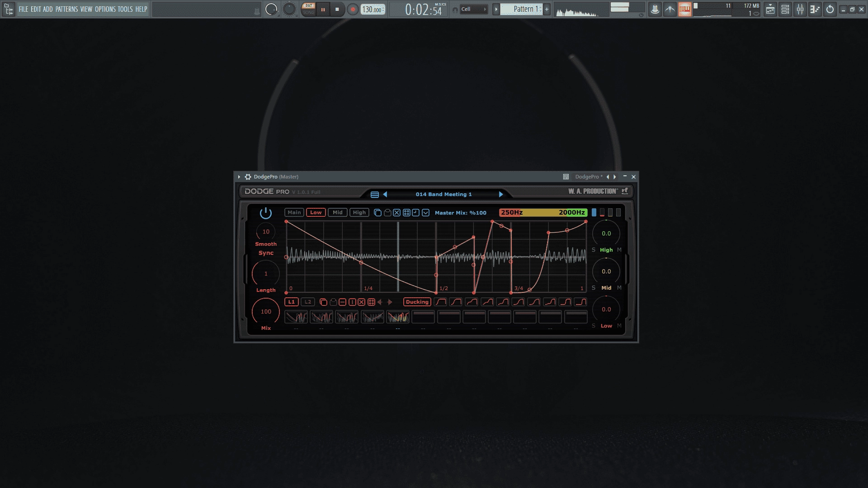Toggle the record button
This screenshot has width=868, height=488.
(x=353, y=9)
